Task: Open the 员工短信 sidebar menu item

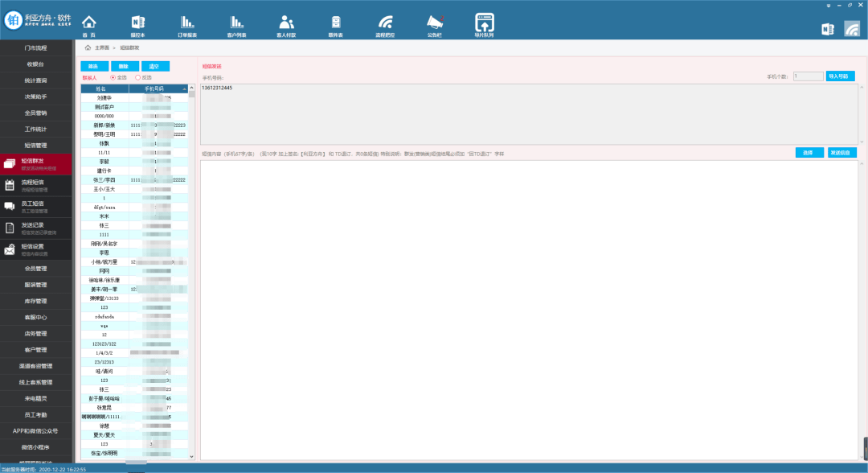Action: point(37,206)
